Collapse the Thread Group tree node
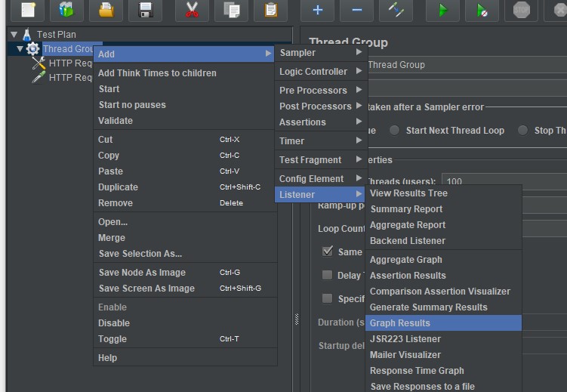Screen dimensions: 567x392 pos(20,49)
